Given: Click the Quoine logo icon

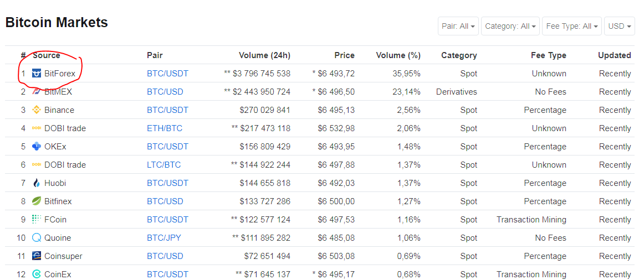Looking at the screenshot, I should pos(37,238).
